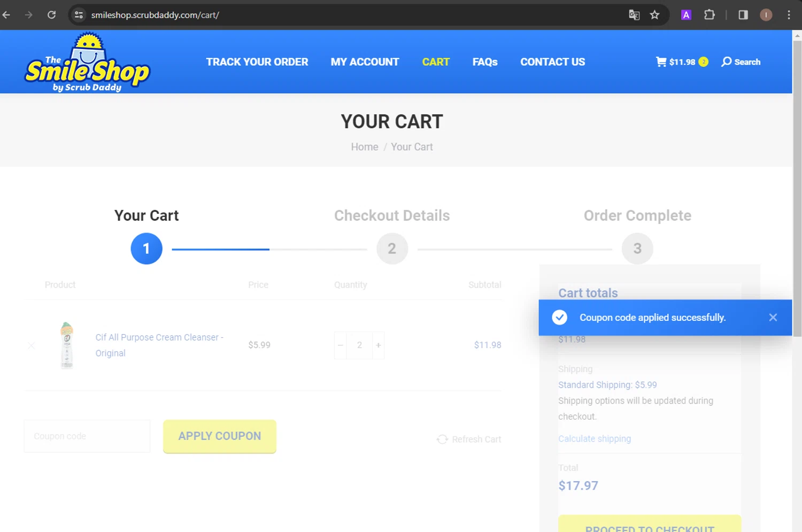802x532 pixels.
Task: Open FAQs page
Action: point(485,62)
